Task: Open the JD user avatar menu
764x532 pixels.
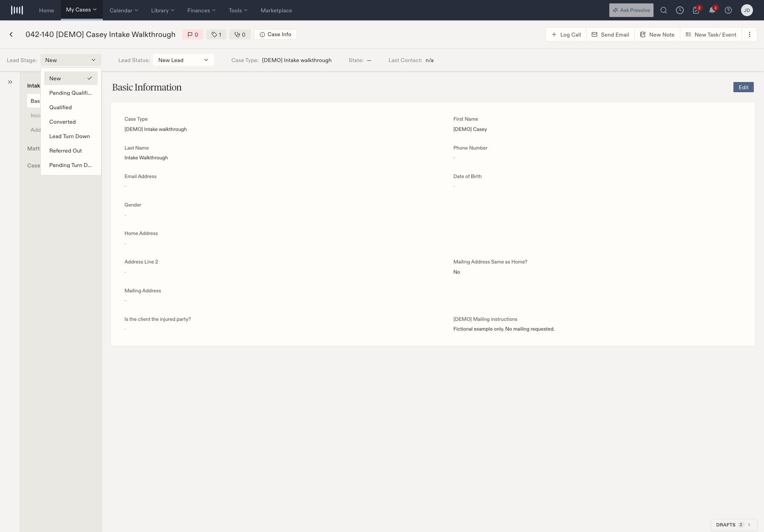Action: pyautogui.click(x=747, y=10)
